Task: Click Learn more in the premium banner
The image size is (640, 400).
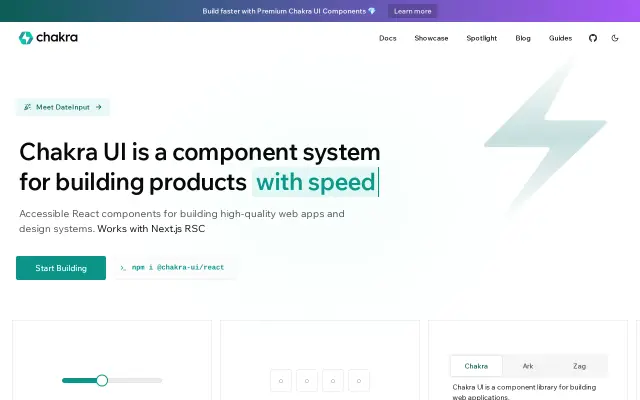Action: 412,11
